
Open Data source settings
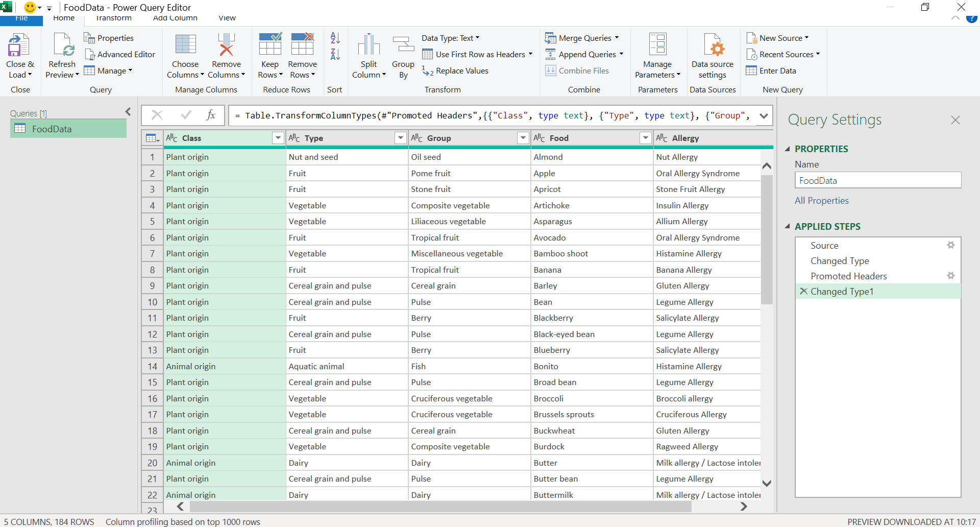tap(712, 46)
